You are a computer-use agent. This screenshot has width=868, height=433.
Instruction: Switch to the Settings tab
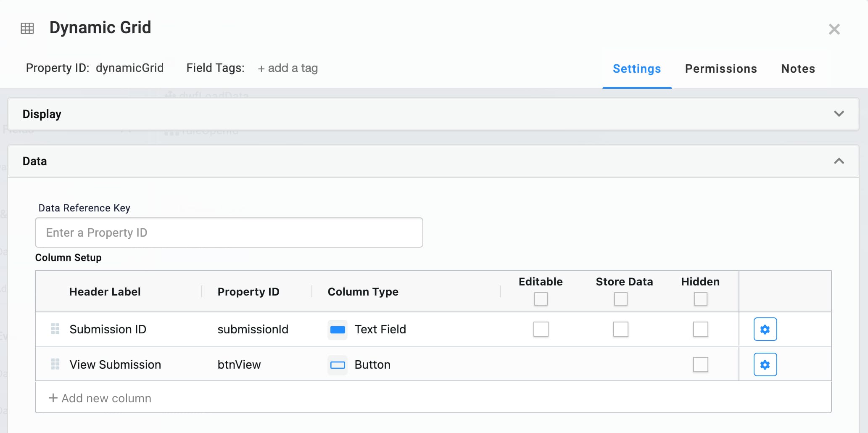[x=637, y=69]
